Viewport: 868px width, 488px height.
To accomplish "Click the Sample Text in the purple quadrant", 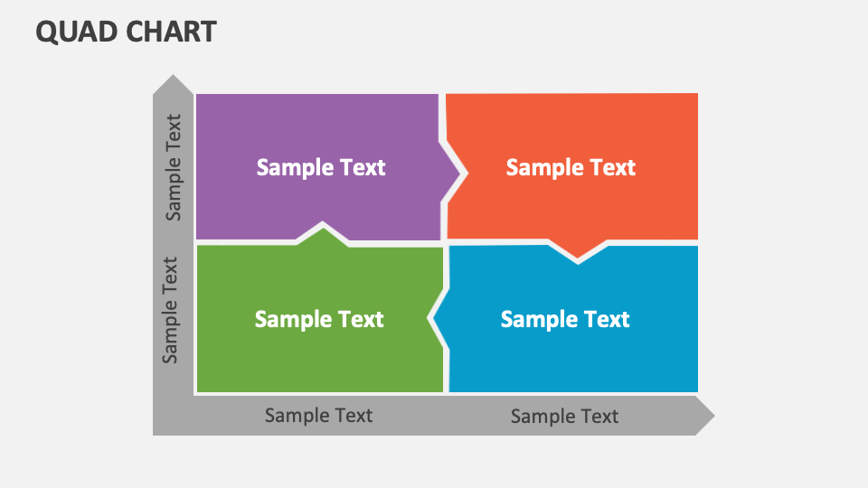I will 320,168.
